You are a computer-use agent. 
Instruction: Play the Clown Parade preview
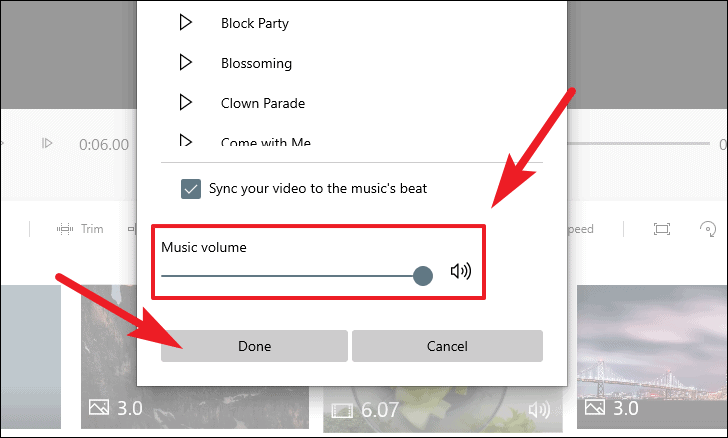click(186, 102)
